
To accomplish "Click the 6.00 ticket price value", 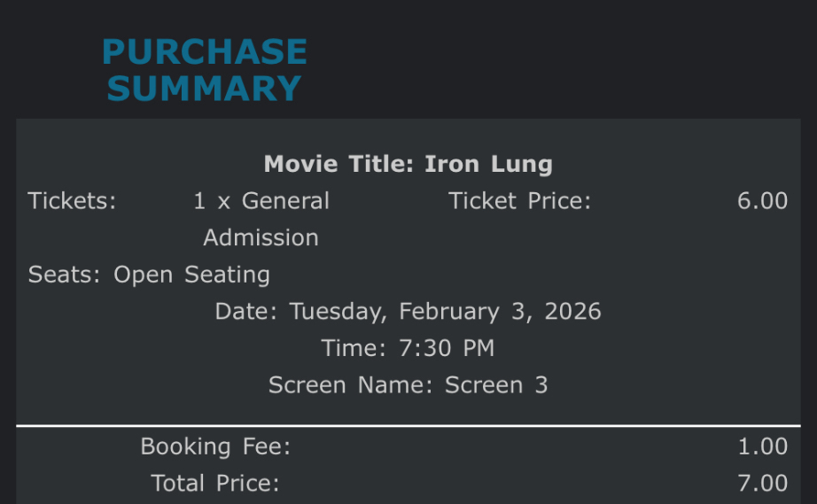I will tap(762, 201).
